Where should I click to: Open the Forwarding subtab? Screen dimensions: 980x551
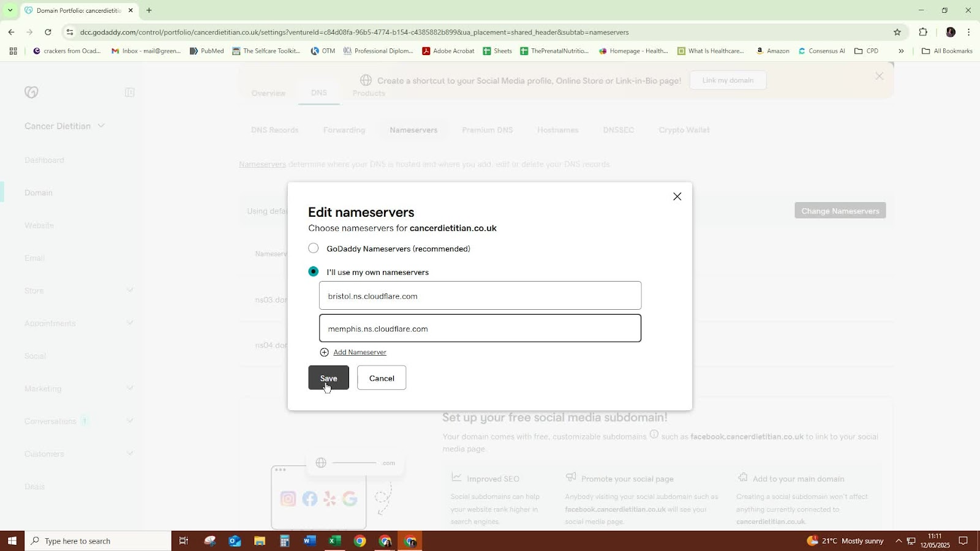[344, 130]
